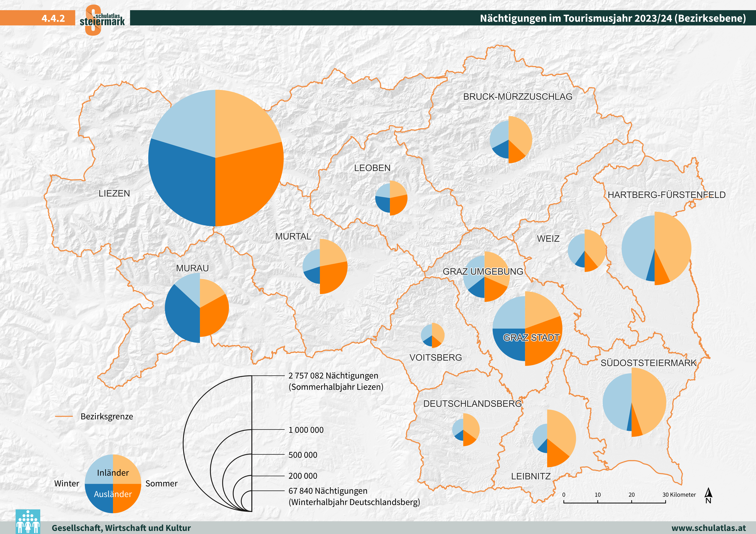Click the Voitsberg pie chart
Viewport: 756px width, 534px height.
tap(432, 335)
